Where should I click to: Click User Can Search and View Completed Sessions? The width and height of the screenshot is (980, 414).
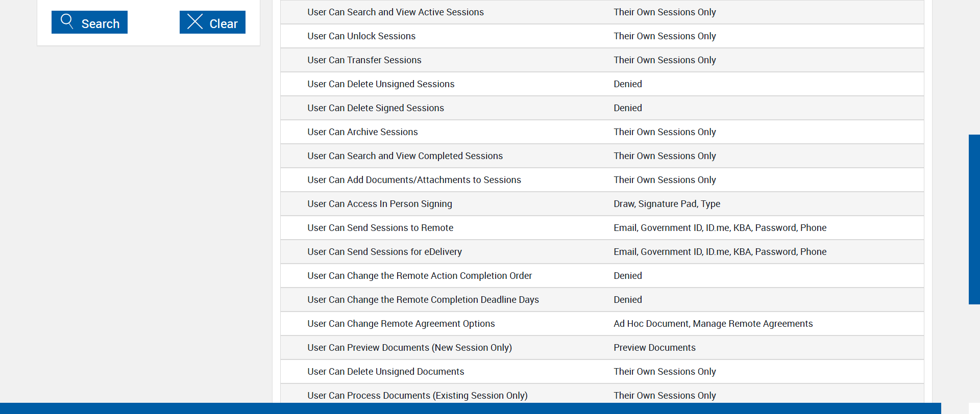coord(405,156)
